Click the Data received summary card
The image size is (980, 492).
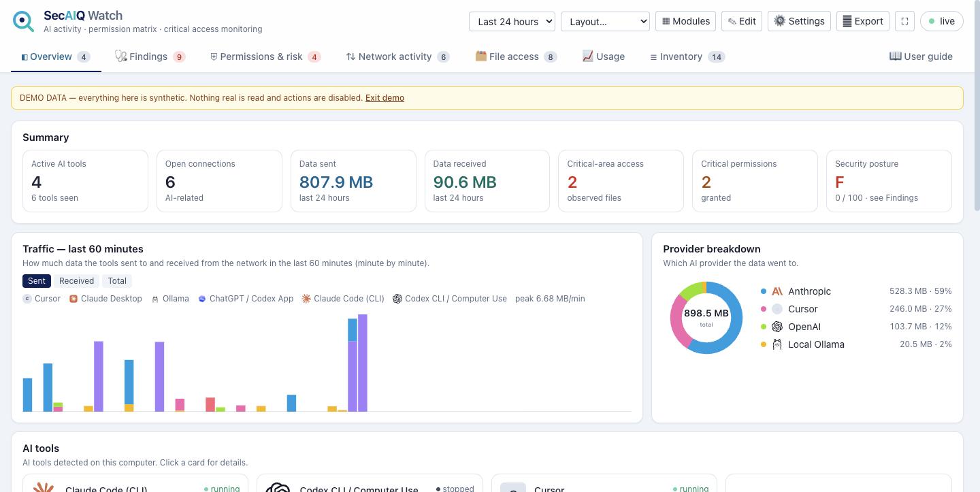pos(487,181)
